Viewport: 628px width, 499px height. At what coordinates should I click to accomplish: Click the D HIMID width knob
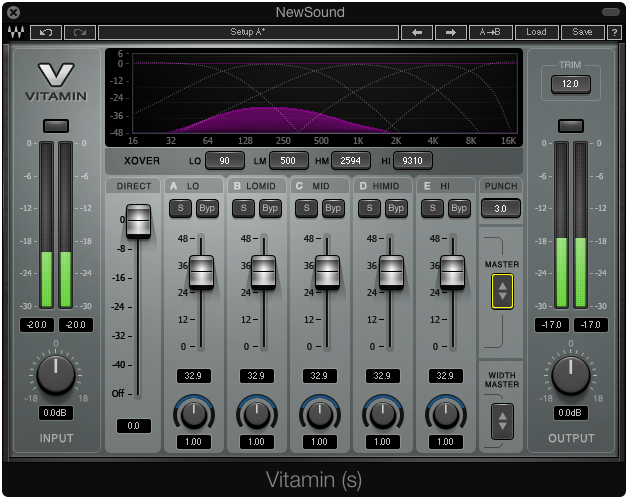382,414
